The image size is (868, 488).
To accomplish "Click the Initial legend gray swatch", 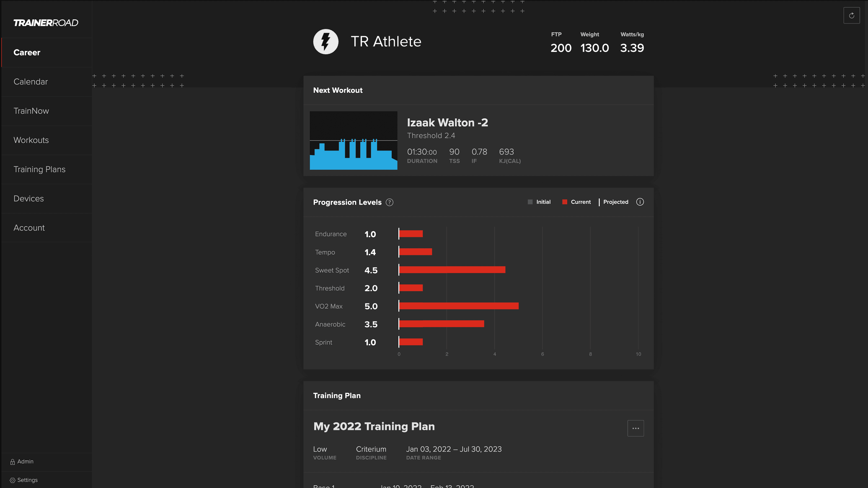I will tap(530, 202).
